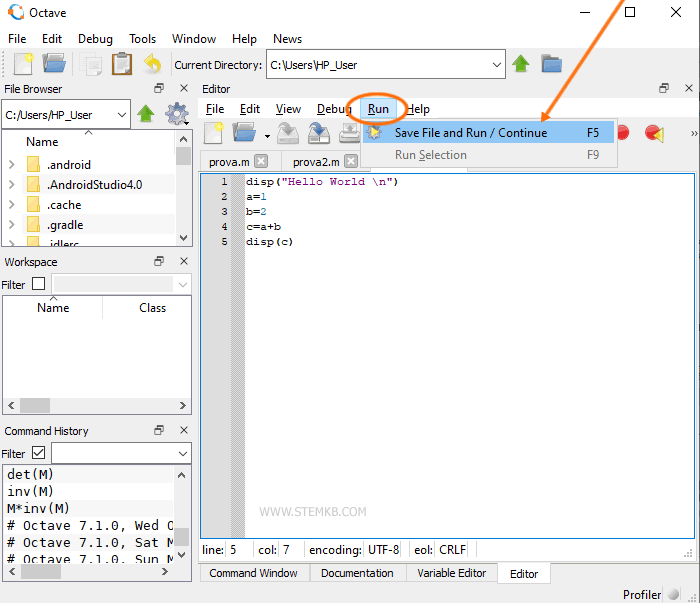Click the Undo arrow in main toolbar
The image size is (700, 603).
[x=152, y=64]
